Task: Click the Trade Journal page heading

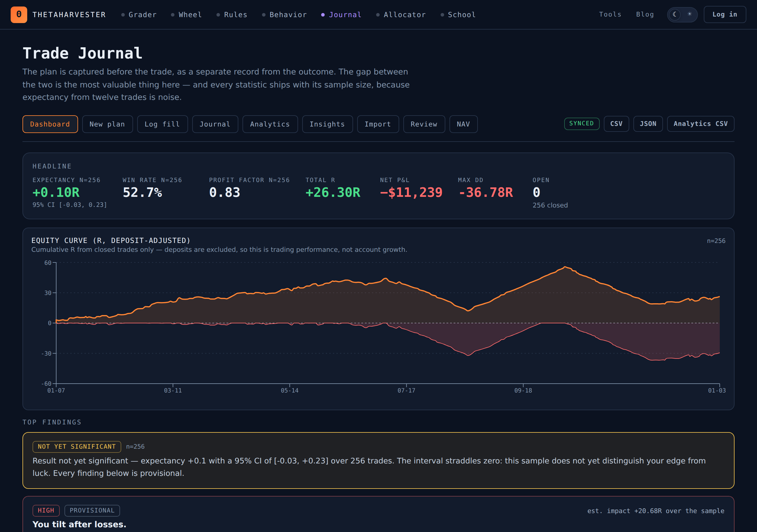Action: (83, 53)
